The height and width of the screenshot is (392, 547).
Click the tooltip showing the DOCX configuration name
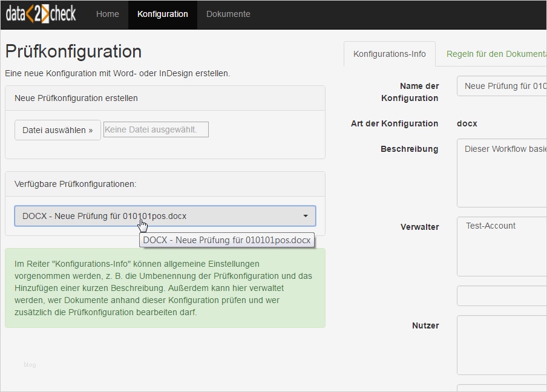(x=227, y=240)
